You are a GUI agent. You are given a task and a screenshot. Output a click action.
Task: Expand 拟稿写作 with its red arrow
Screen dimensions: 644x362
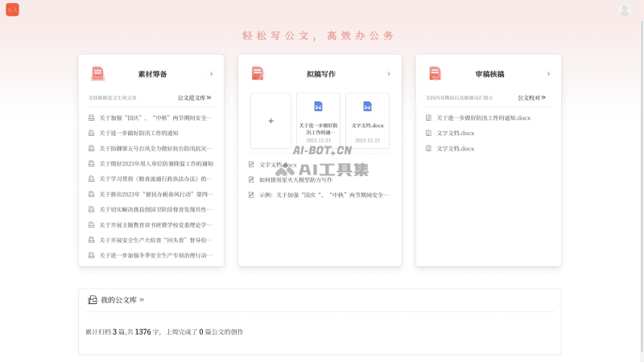[x=388, y=74]
